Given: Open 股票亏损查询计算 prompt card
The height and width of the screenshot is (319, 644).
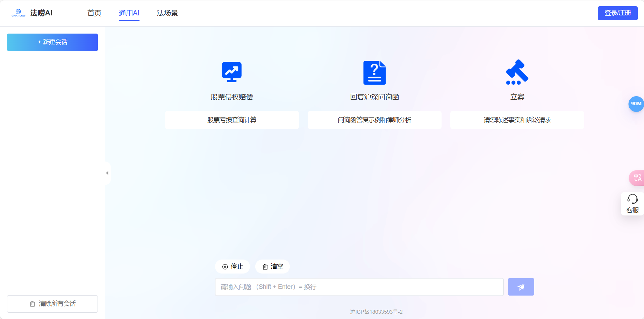Looking at the screenshot, I should point(232,120).
